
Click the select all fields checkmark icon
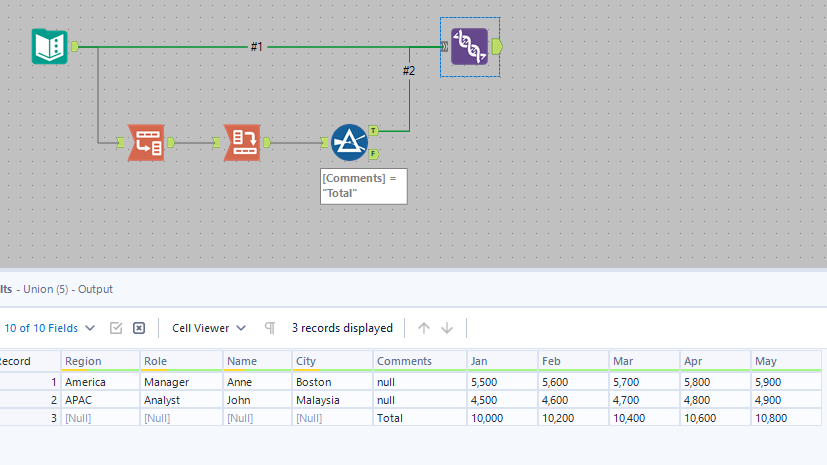pos(116,328)
